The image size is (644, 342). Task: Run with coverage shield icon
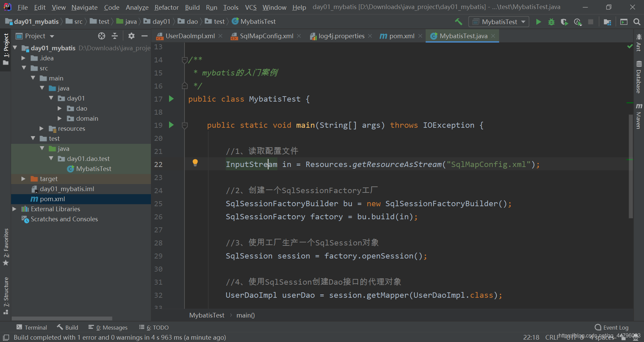click(565, 22)
